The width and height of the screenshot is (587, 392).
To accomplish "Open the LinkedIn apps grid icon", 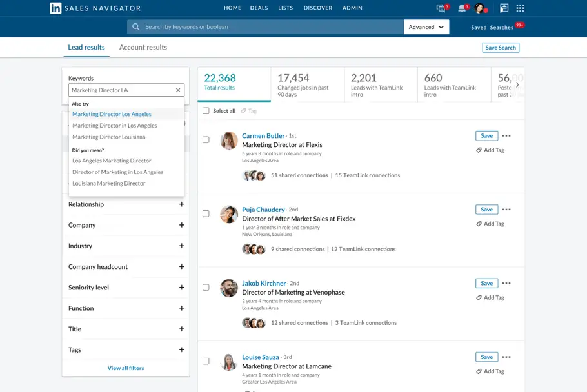I will click(520, 8).
